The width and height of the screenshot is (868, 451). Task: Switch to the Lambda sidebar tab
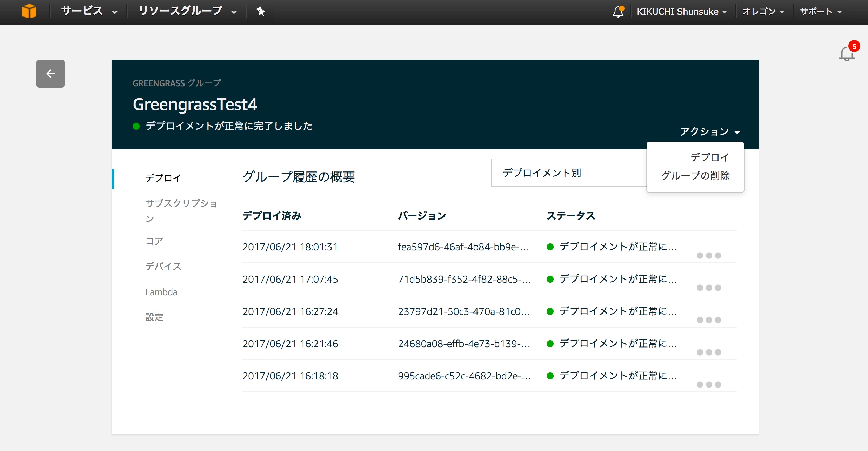click(161, 292)
